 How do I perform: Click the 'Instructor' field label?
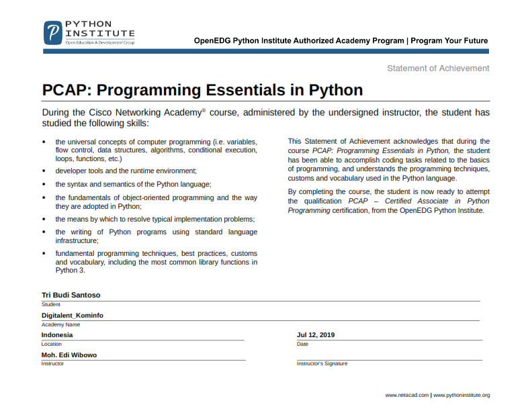(x=52, y=363)
